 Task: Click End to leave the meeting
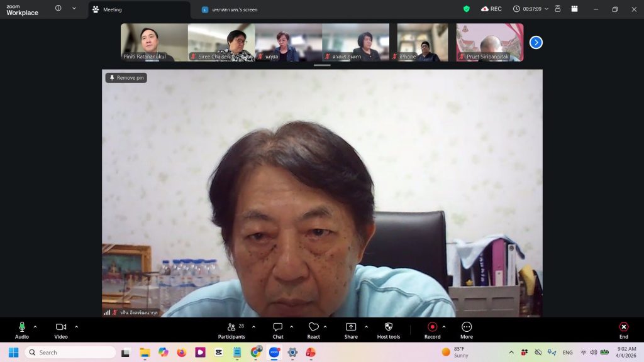623,330
